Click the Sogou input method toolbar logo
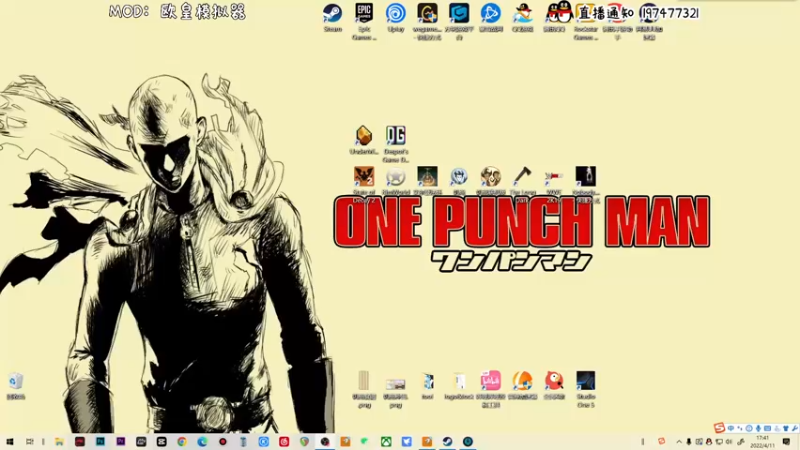800x450 pixels. (719, 428)
